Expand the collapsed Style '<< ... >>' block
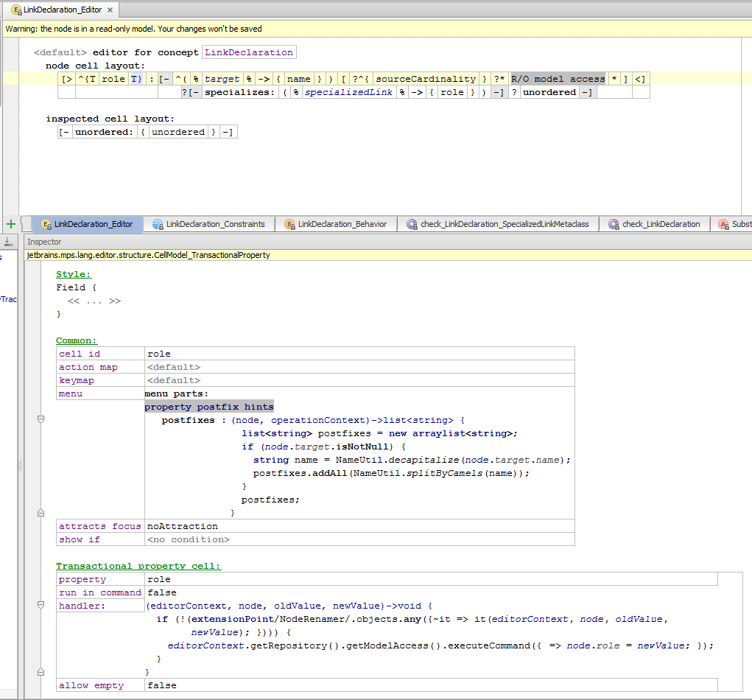 pos(94,301)
